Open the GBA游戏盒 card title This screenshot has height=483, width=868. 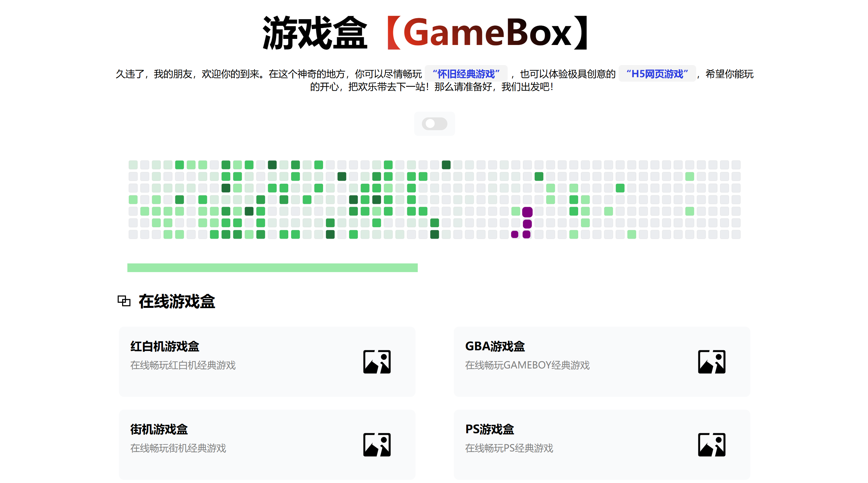click(495, 346)
